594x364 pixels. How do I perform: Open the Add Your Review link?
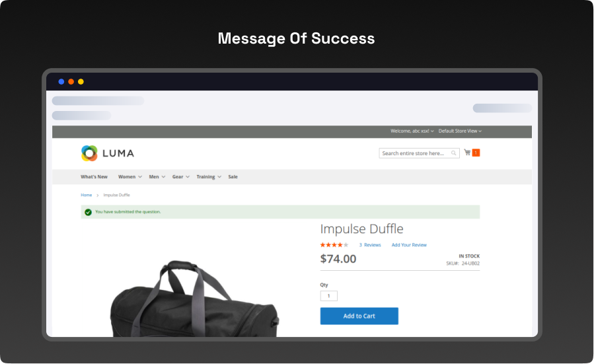(x=409, y=245)
